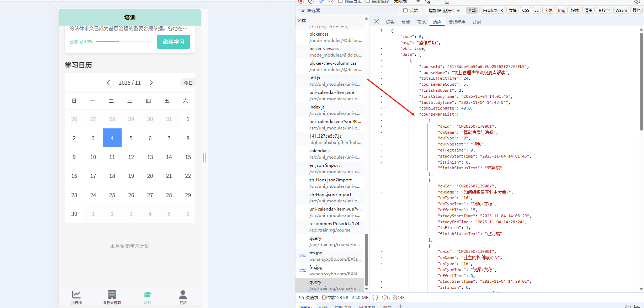
Task: Tap the 我的 profile icon
Action: [x=183, y=295]
